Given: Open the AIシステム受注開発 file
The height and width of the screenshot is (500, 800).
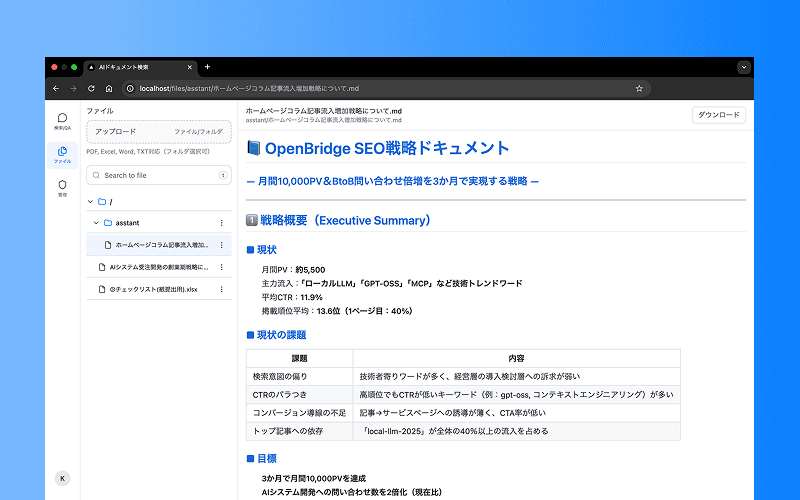Looking at the screenshot, I should click(x=158, y=267).
